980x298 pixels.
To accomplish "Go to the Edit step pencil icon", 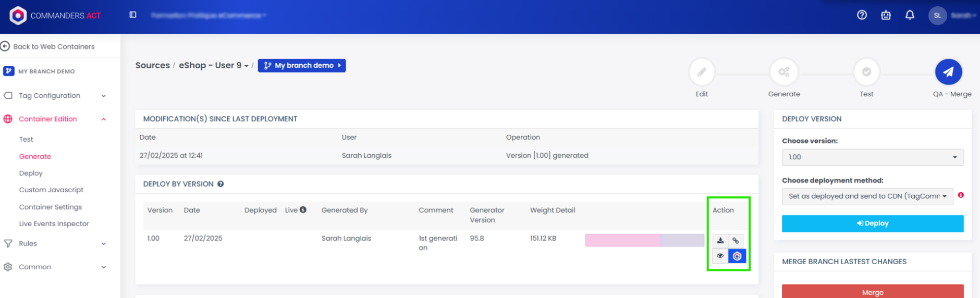I will click(702, 72).
